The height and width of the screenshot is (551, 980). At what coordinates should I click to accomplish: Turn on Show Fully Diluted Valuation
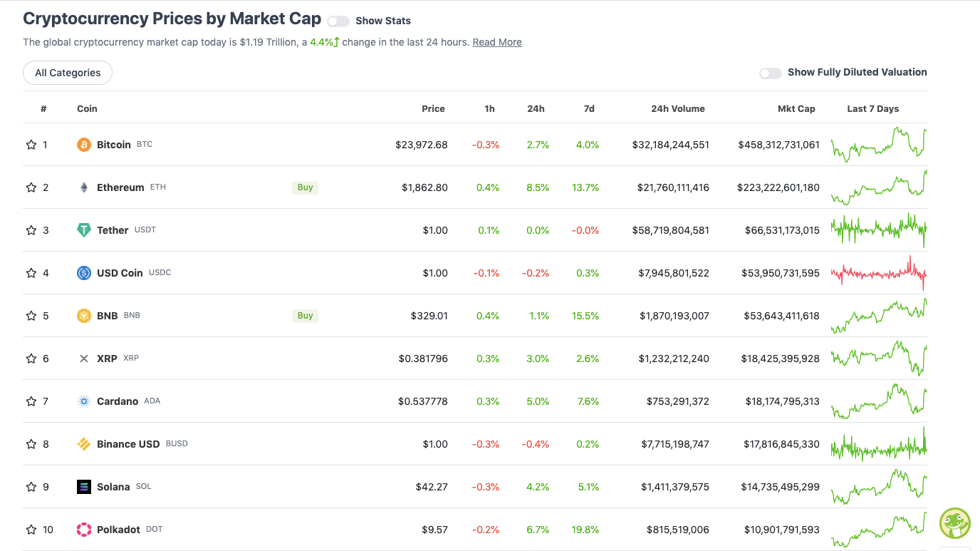pos(771,73)
